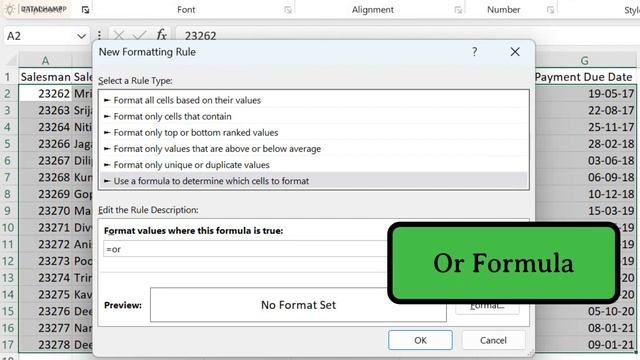Open Alignment group dialog launcher
This screenshot has width=640, height=360.
(x=458, y=10)
